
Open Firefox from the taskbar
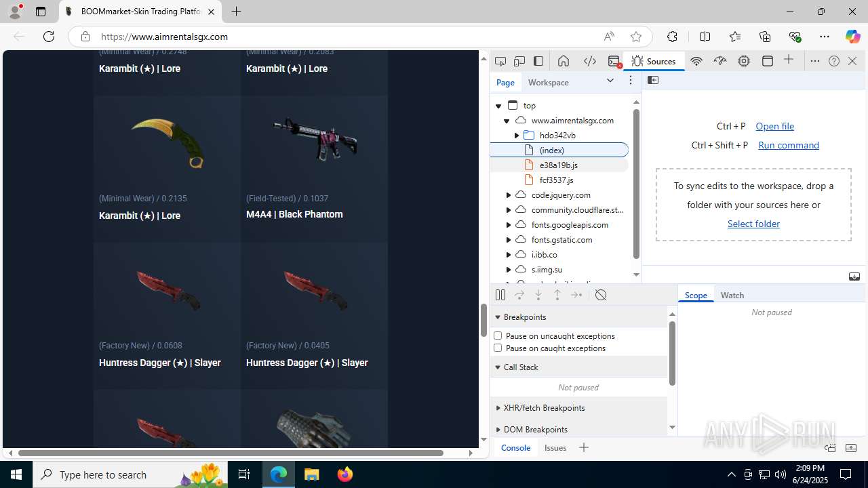(344, 474)
